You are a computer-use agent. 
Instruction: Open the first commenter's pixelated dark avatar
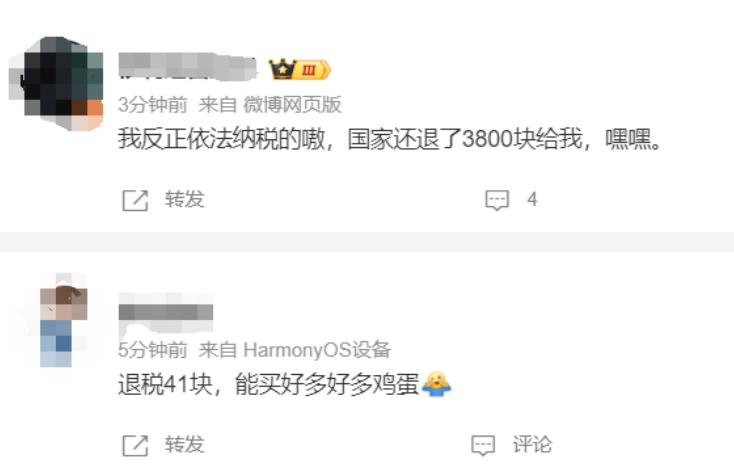tap(56, 83)
